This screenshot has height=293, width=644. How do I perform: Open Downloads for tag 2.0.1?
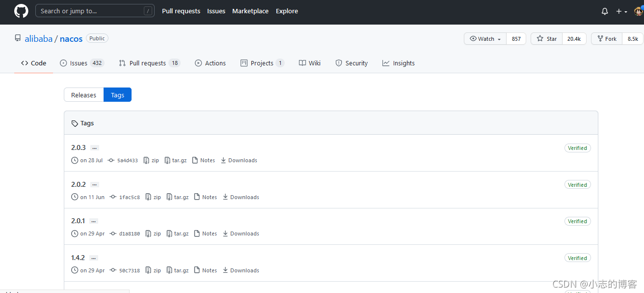tap(241, 234)
